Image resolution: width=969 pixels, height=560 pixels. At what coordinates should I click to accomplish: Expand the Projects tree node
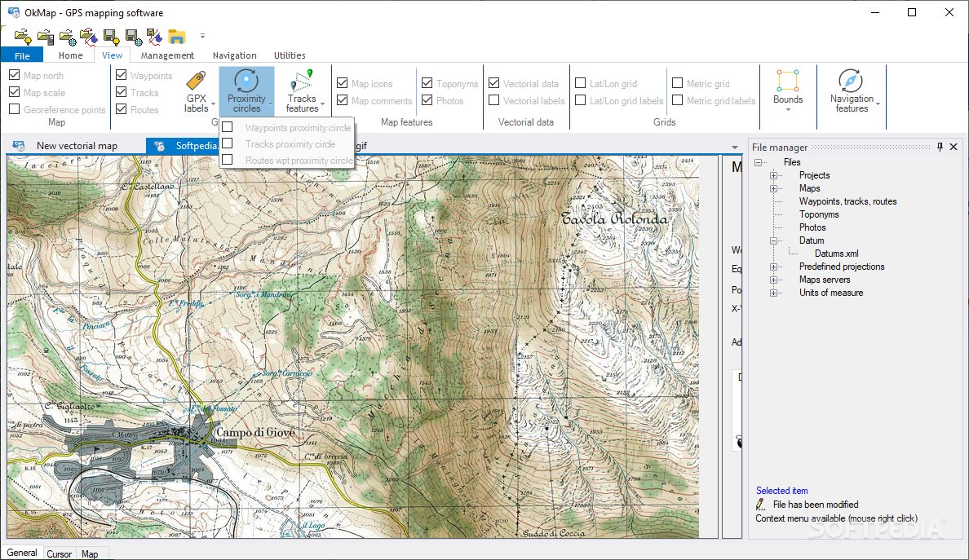(x=773, y=175)
